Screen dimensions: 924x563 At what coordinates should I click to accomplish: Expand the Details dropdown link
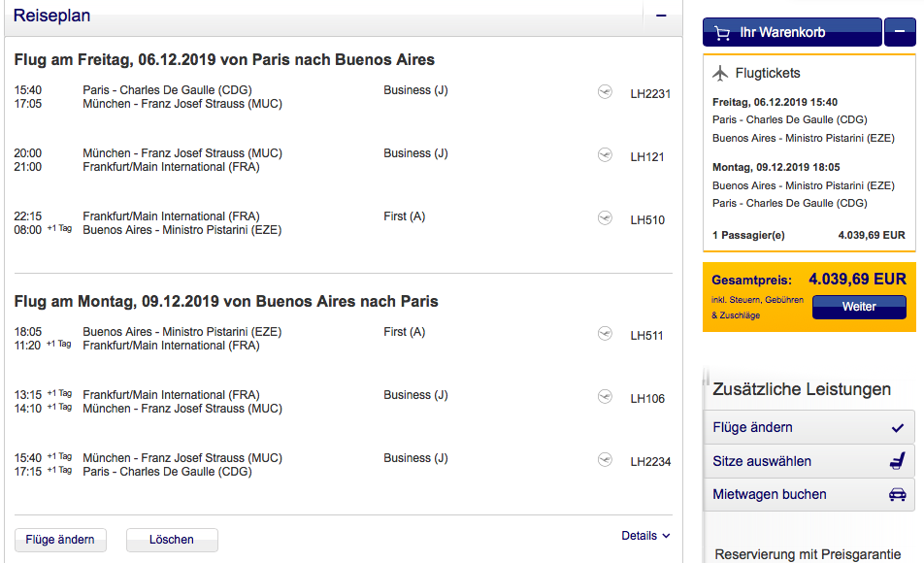[645, 535]
